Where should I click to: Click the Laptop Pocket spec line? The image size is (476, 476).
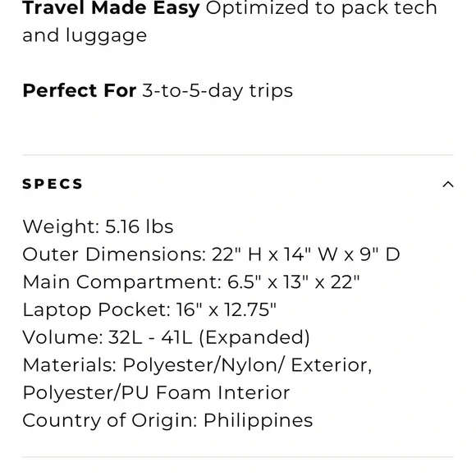[149, 309]
